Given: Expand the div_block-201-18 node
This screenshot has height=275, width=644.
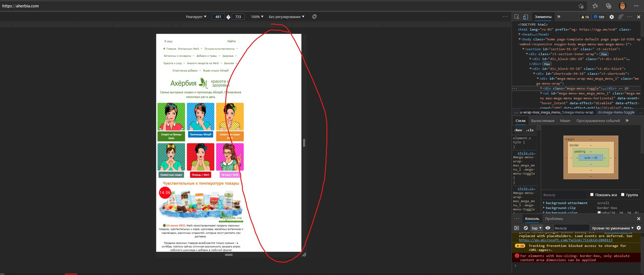Looking at the screenshot, I should pyautogui.click(x=530, y=59).
